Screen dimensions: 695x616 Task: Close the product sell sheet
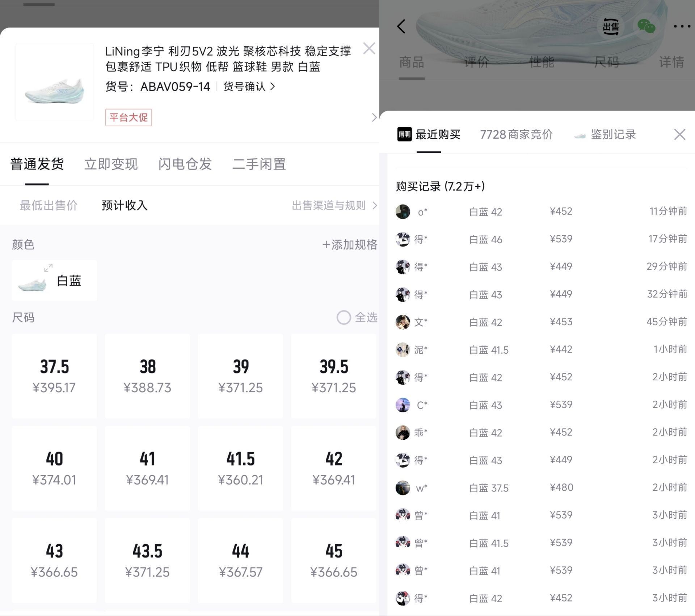tap(369, 48)
